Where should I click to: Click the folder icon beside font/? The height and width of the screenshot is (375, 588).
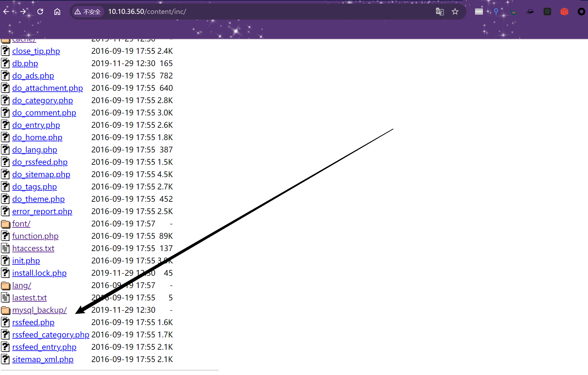(6, 224)
